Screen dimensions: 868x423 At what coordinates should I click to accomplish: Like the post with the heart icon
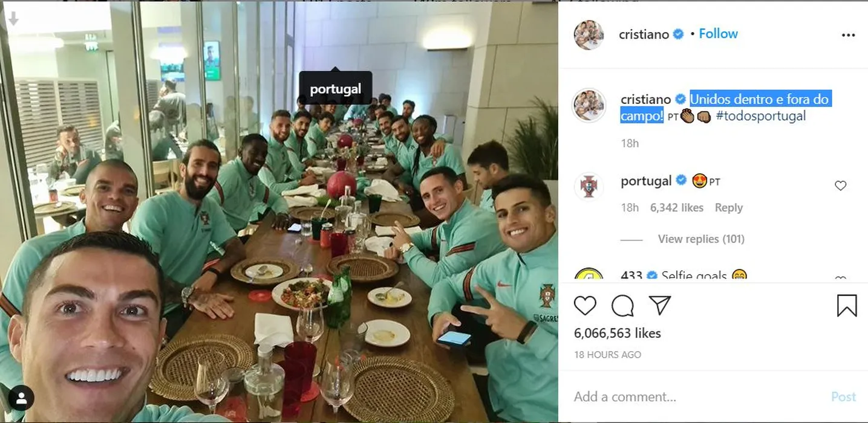click(585, 306)
